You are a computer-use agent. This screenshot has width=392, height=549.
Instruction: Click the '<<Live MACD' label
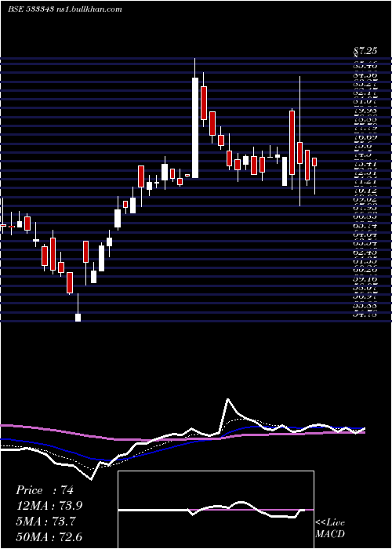(x=330, y=528)
